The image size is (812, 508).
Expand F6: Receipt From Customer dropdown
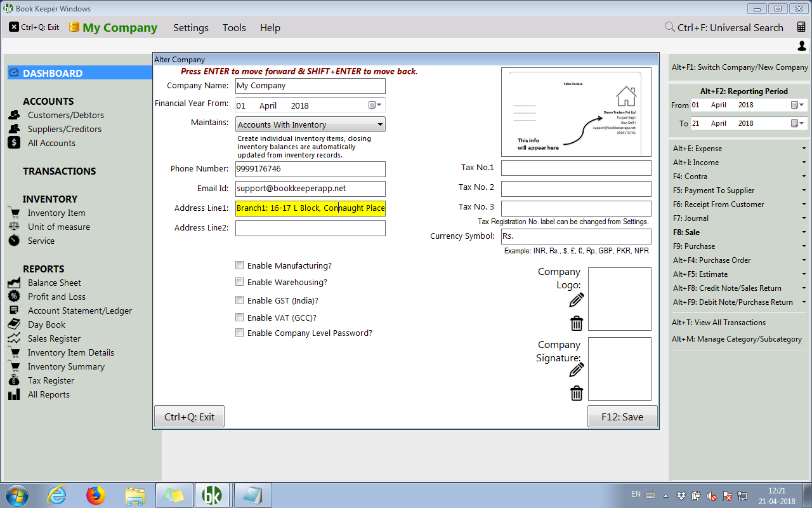click(x=804, y=204)
